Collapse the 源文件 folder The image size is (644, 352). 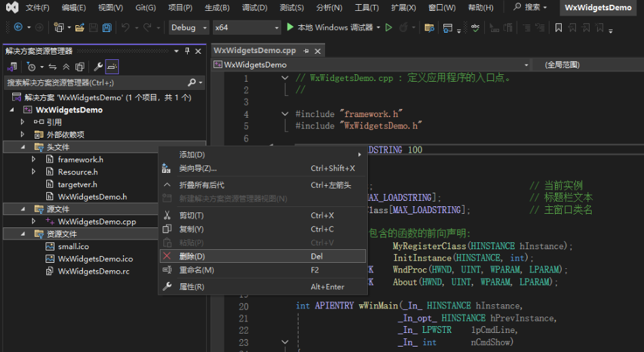22,209
